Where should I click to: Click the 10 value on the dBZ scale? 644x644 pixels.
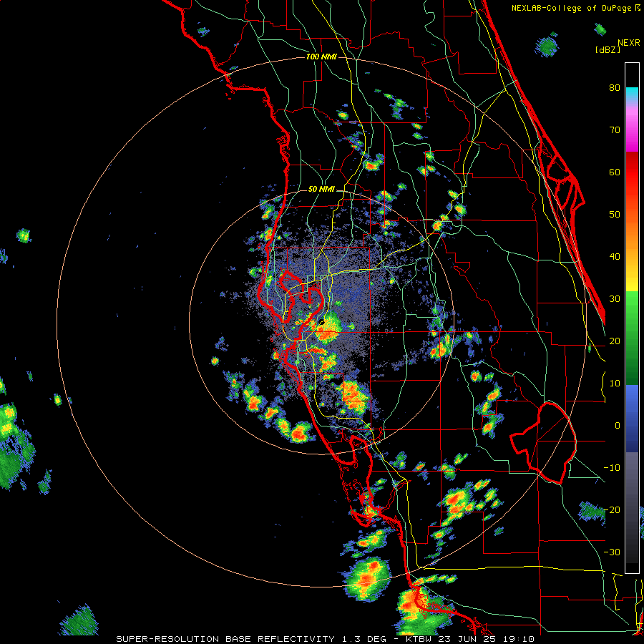click(615, 384)
